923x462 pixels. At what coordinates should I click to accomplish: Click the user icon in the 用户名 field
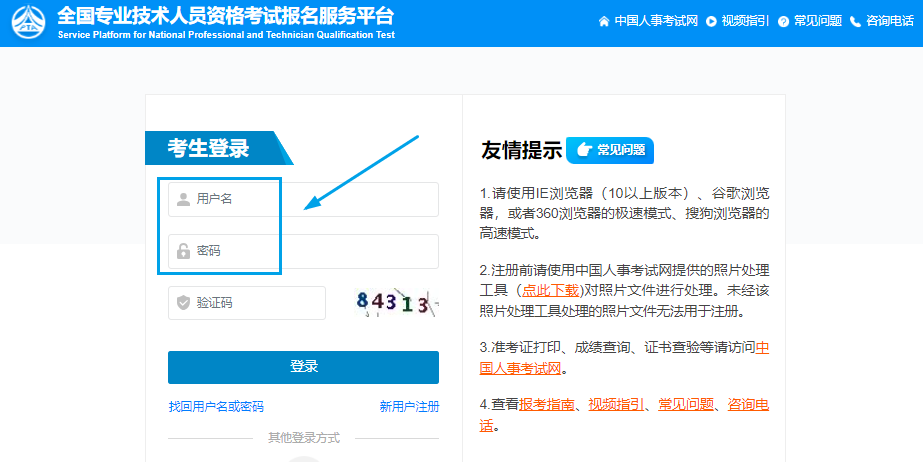point(184,200)
